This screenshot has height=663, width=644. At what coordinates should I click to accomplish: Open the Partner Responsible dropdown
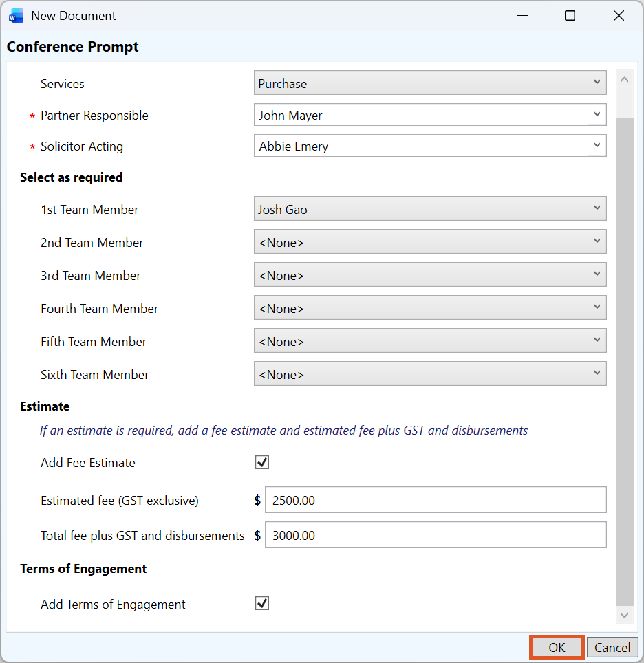click(x=430, y=115)
